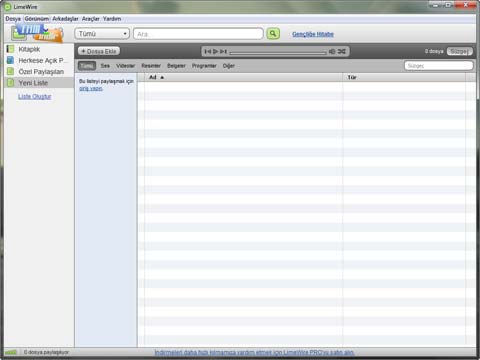This screenshot has width=480, height=360.
Task: Open the Dosya menu
Action: point(13,19)
